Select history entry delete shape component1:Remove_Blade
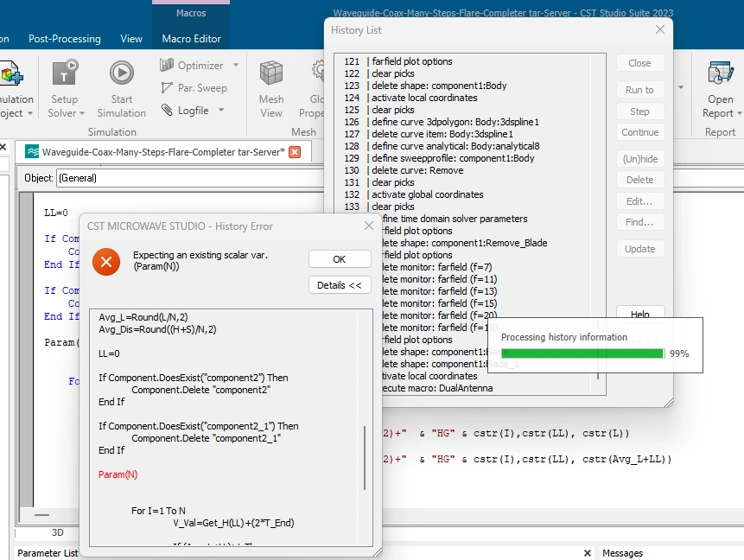744x560 pixels. 465,243
